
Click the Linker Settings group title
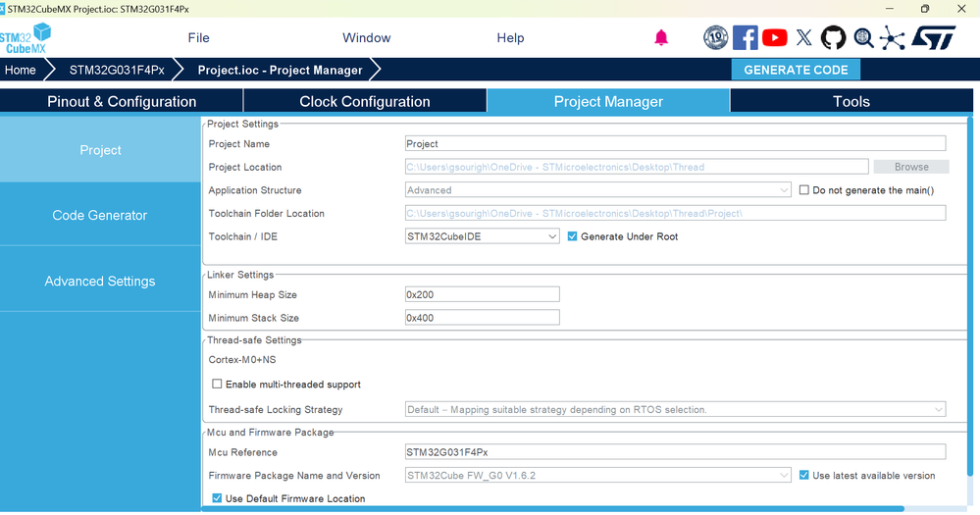click(x=240, y=275)
